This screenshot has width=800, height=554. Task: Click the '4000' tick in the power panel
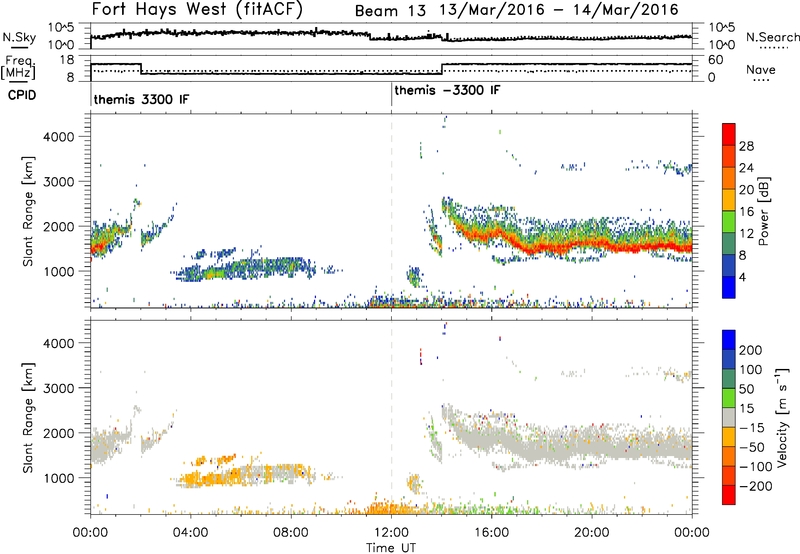pyautogui.click(x=58, y=137)
